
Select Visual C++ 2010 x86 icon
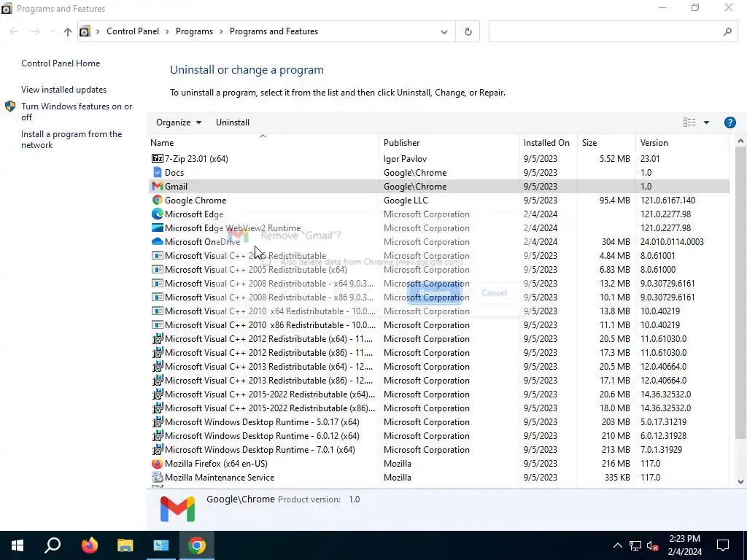158,324
